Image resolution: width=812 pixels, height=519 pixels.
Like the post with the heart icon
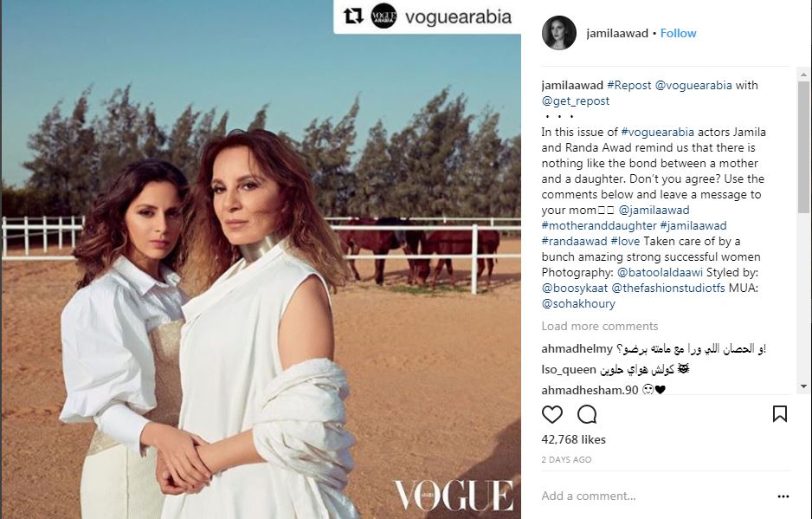point(552,414)
